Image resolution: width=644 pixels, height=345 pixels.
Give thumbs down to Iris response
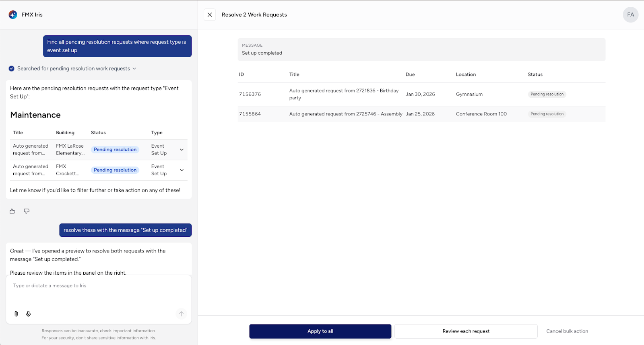click(x=27, y=211)
